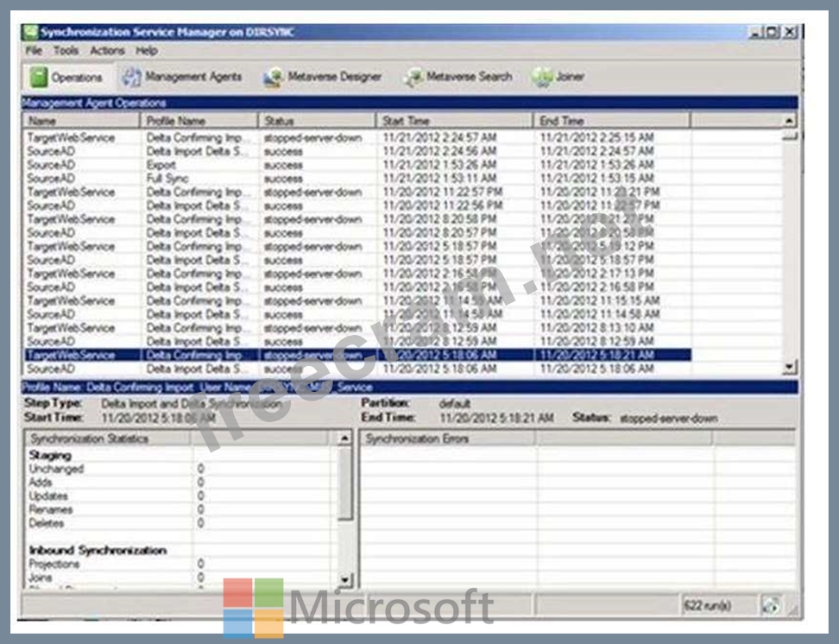Open the File menu
Image resolution: width=839 pixels, height=644 pixels.
(34, 51)
